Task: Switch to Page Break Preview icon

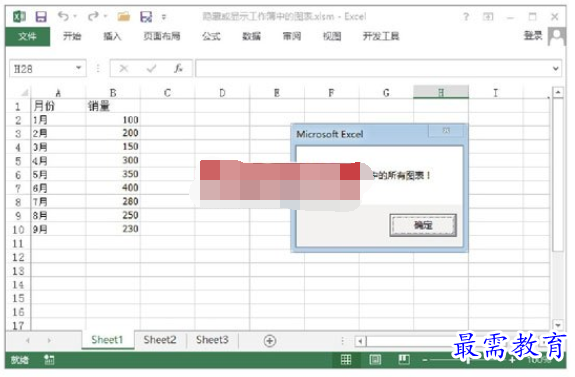Action: click(x=404, y=360)
